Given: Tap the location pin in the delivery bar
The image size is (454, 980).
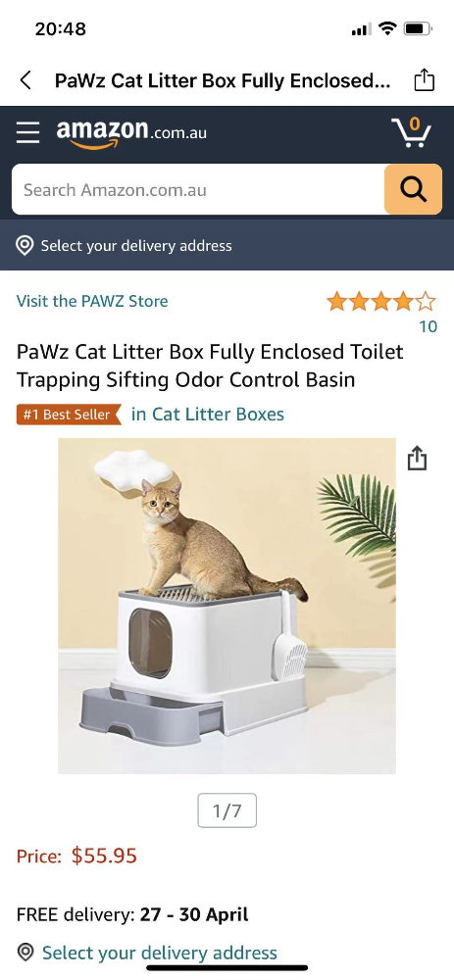Looking at the screenshot, I should coord(25,246).
